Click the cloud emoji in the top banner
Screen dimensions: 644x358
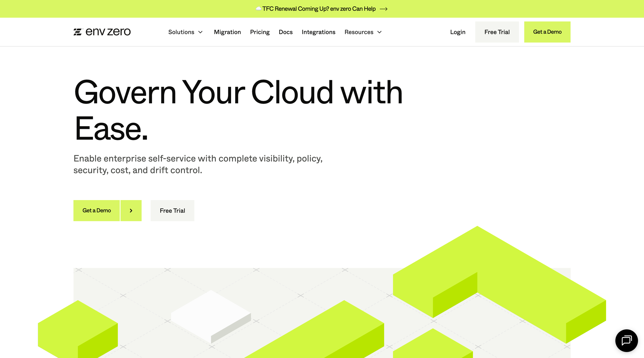click(259, 8)
